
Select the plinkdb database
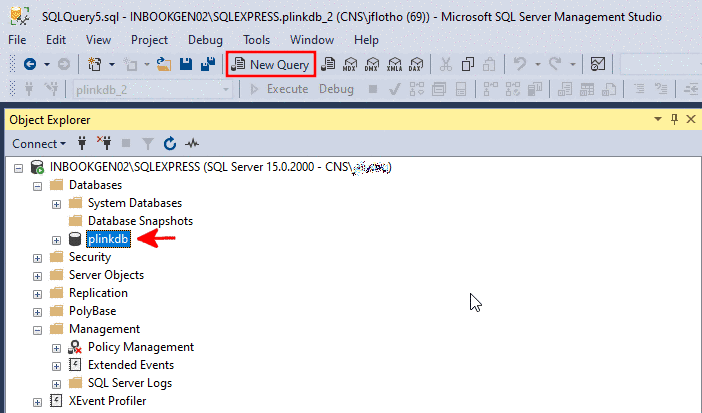[x=109, y=239]
